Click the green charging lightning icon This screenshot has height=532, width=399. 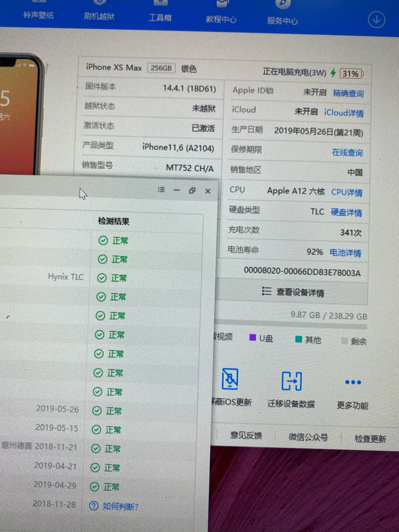coord(333,73)
